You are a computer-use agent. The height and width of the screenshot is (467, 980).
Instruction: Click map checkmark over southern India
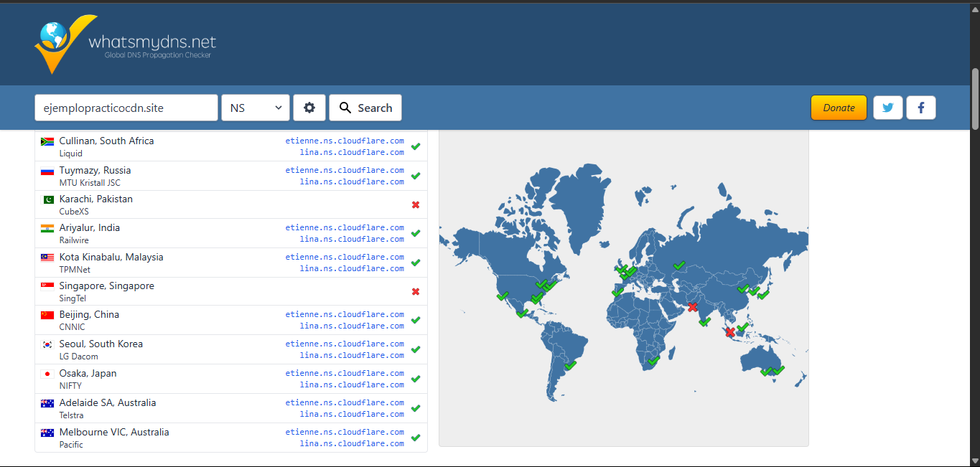pos(705,321)
